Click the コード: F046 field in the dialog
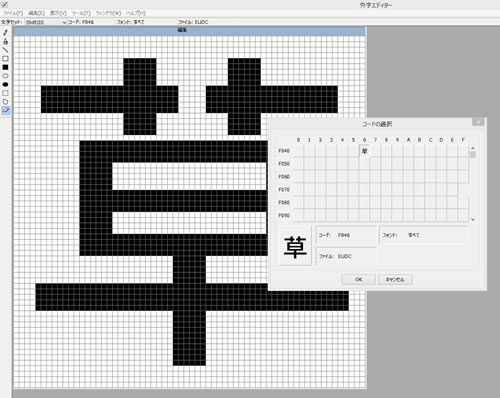This screenshot has width=500, height=398. (346, 235)
